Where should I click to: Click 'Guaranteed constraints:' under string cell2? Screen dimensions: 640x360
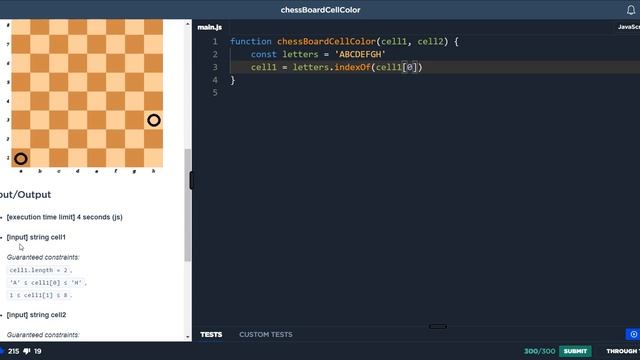click(x=43, y=335)
